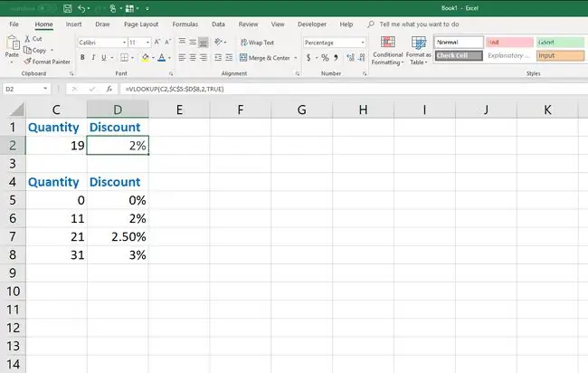Apply comma style format

tap(336, 57)
